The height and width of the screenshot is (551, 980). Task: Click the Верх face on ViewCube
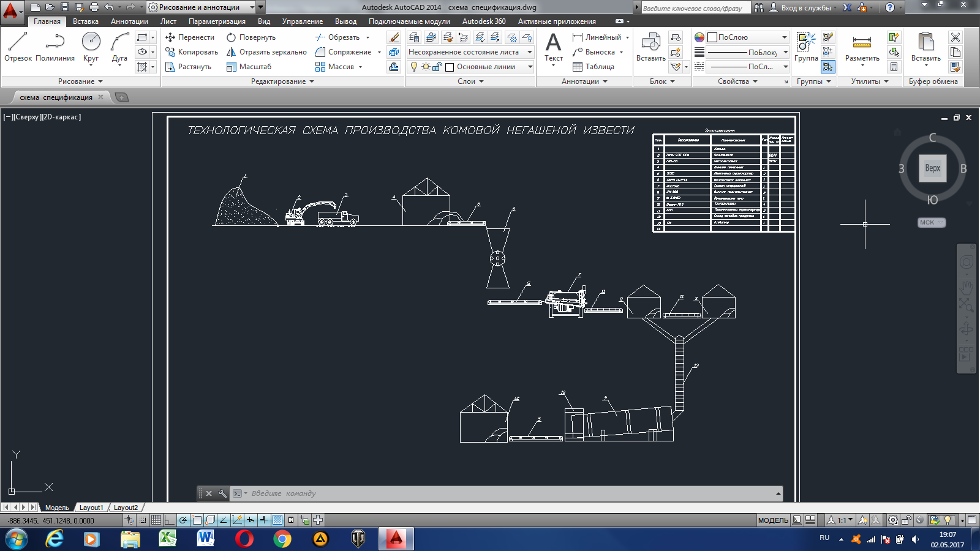tap(933, 168)
